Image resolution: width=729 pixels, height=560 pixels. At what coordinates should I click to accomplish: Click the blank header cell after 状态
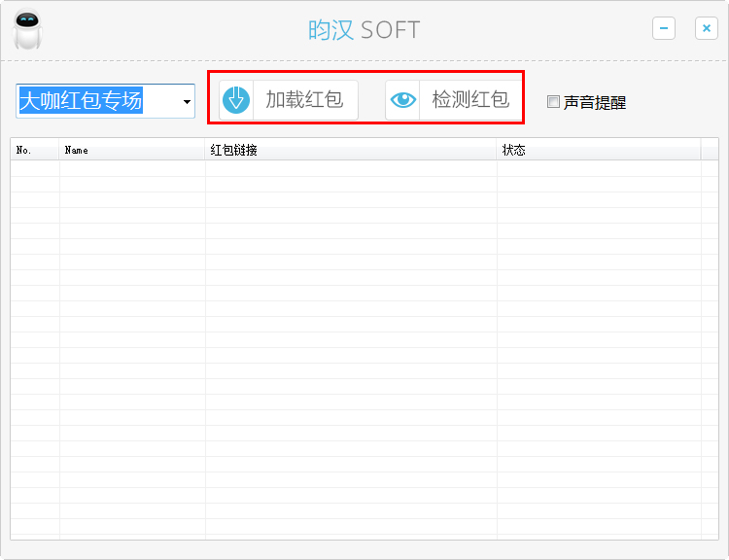pos(710,150)
